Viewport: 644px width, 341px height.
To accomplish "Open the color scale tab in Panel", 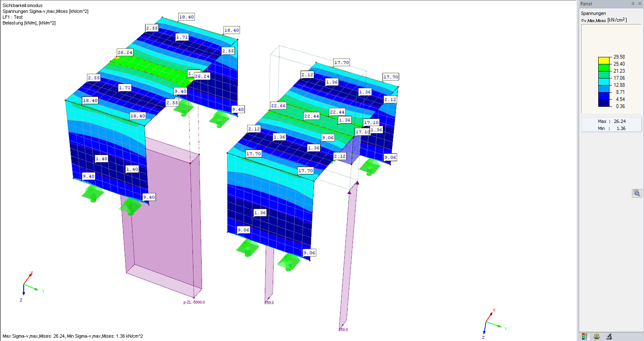I will (x=585, y=336).
